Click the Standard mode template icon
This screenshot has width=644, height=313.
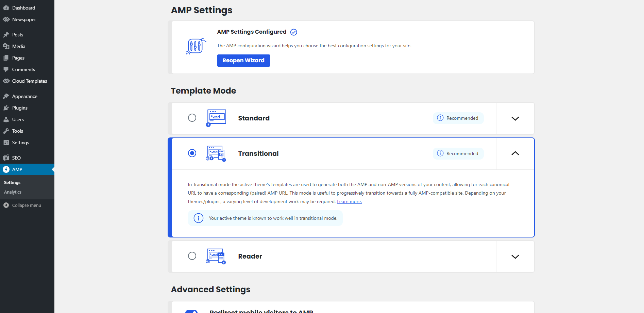[x=216, y=118]
